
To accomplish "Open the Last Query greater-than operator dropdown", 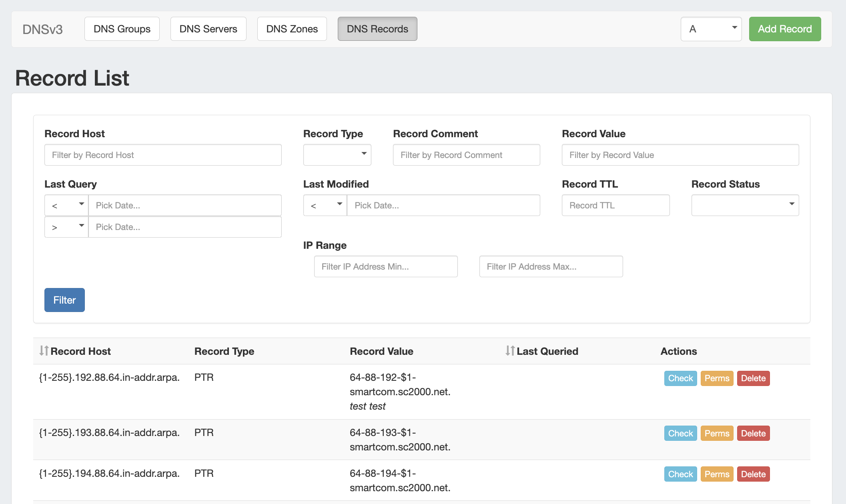I will click(x=66, y=227).
